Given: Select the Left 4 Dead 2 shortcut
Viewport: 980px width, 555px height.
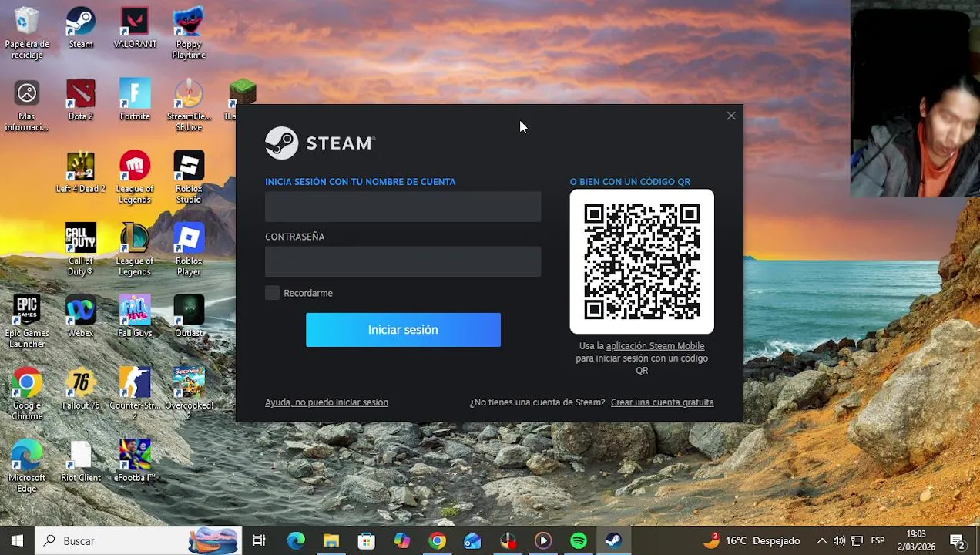Looking at the screenshot, I should tap(81, 173).
